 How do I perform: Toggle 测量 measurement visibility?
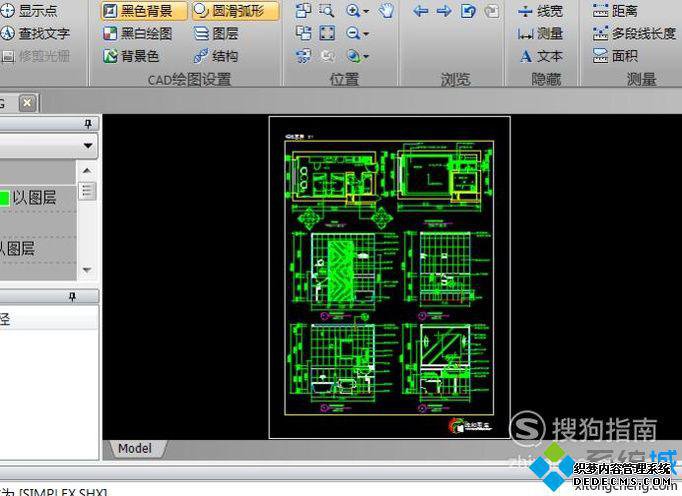(x=540, y=34)
